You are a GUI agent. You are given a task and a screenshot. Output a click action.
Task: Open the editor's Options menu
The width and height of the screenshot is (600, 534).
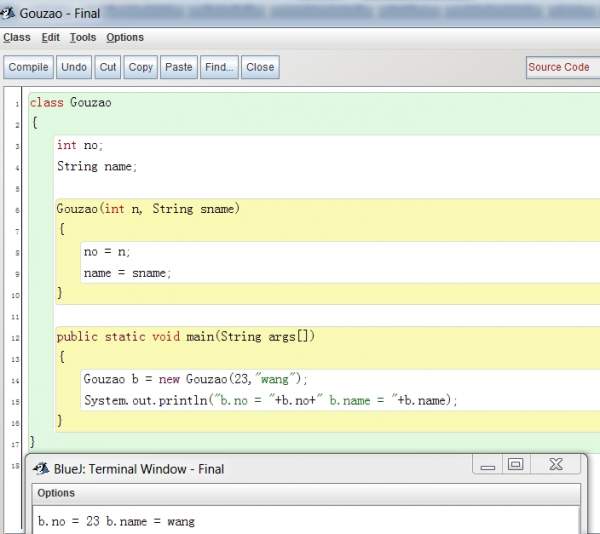125,38
